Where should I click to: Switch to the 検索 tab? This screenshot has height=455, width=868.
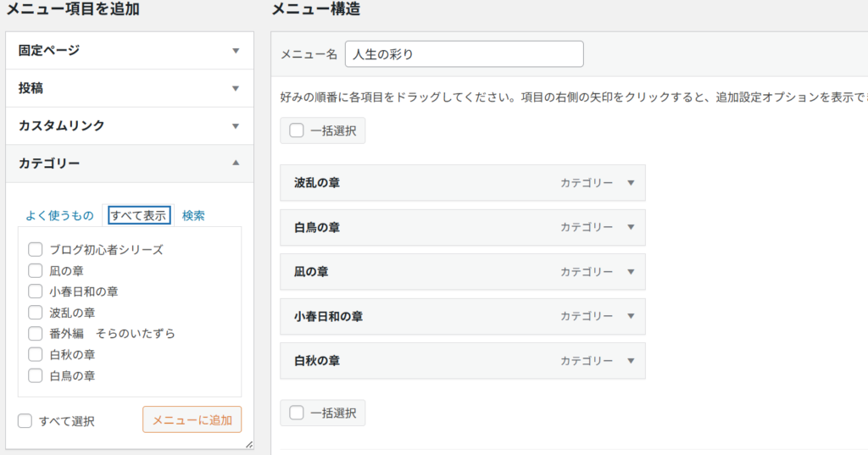coord(193,216)
